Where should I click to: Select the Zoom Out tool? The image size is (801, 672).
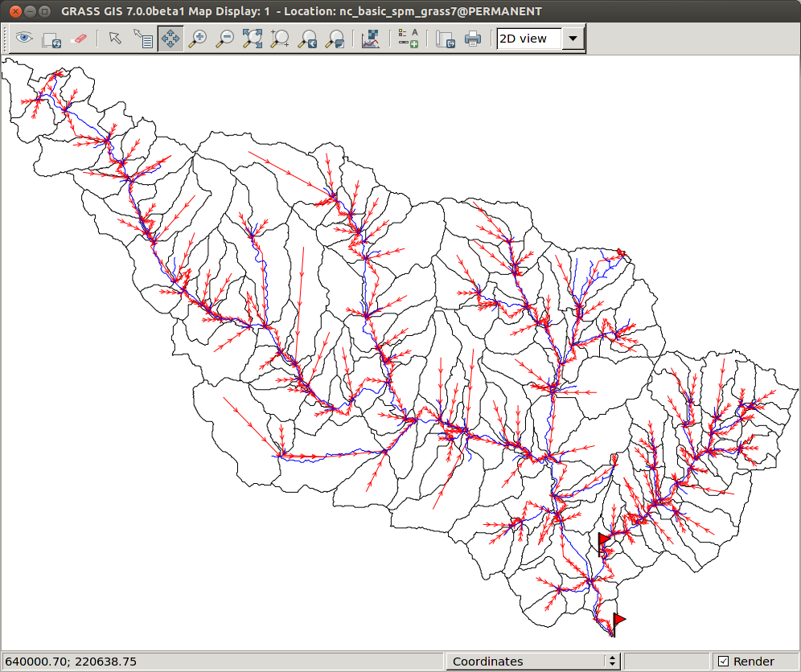pyautogui.click(x=227, y=39)
